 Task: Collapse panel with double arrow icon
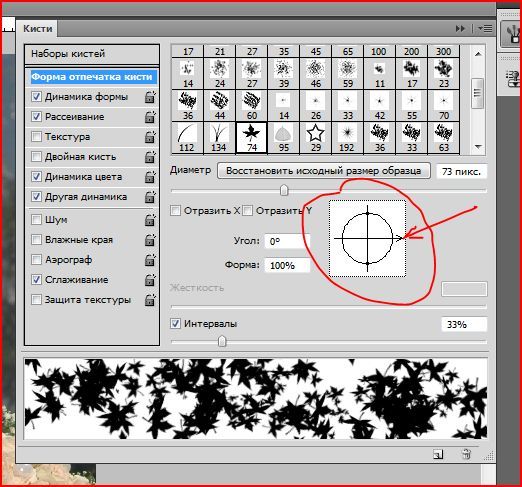(x=460, y=29)
